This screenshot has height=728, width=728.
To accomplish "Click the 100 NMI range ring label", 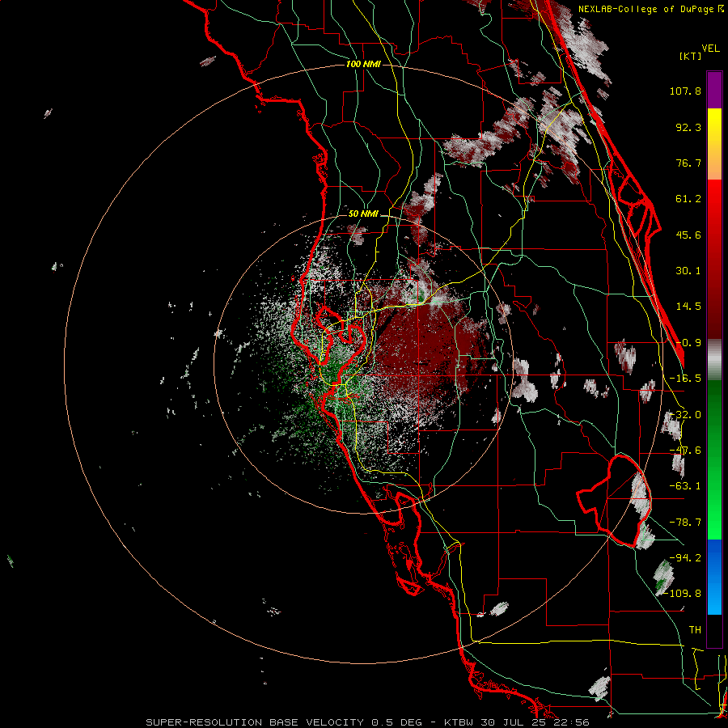I will tap(363, 64).
